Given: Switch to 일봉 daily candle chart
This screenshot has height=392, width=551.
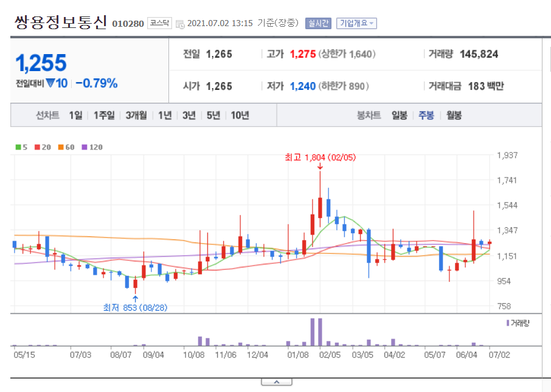Looking at the screenshot, I should point(400,115).
